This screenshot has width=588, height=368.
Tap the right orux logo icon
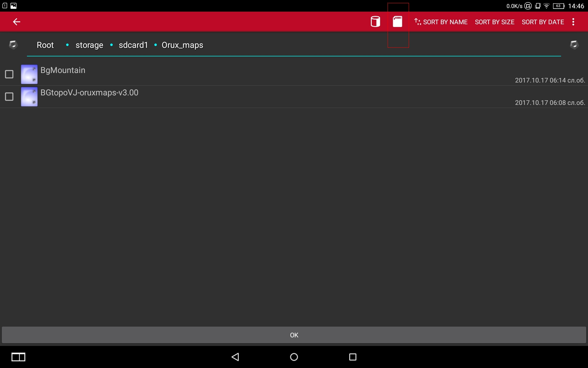pos(574,45)
